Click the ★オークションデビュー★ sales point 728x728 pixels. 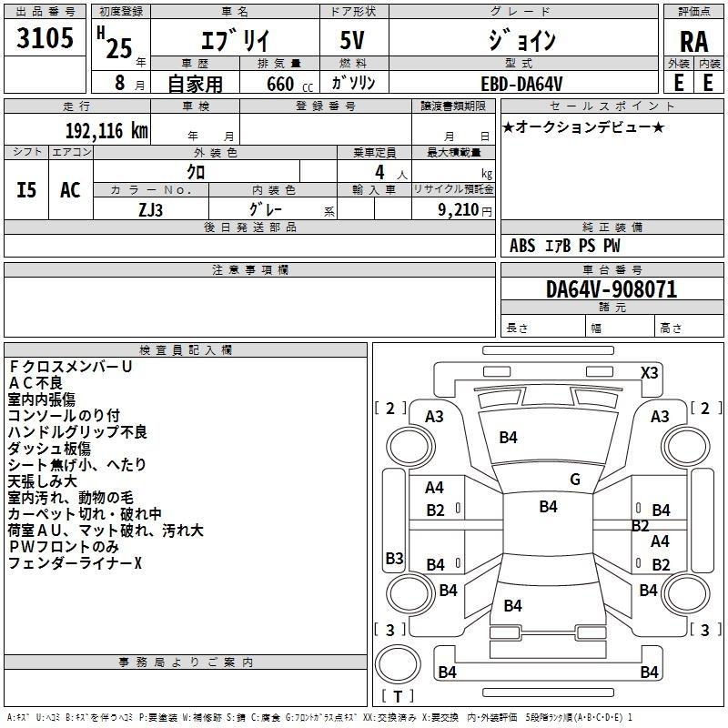coord(583,126)
